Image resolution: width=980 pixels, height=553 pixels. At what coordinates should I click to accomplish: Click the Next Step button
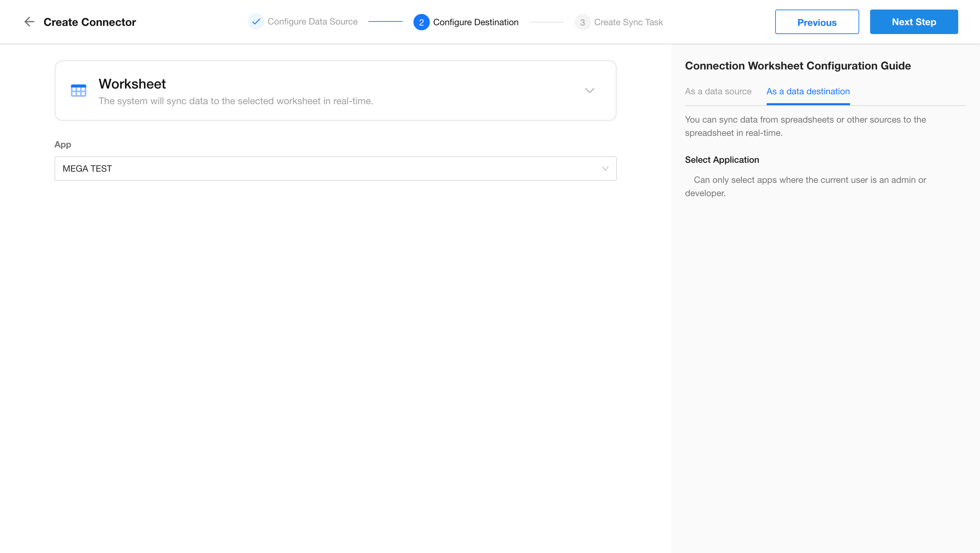[x=913, y=22]
